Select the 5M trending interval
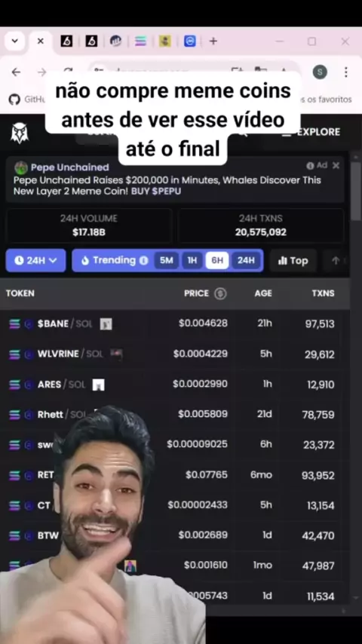 click(x=167, y=260)
